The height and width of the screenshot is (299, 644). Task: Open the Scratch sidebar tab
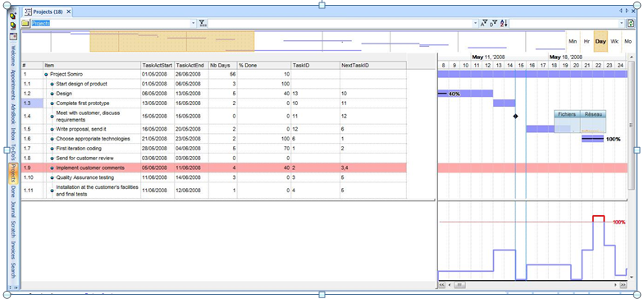click(13, 228)
